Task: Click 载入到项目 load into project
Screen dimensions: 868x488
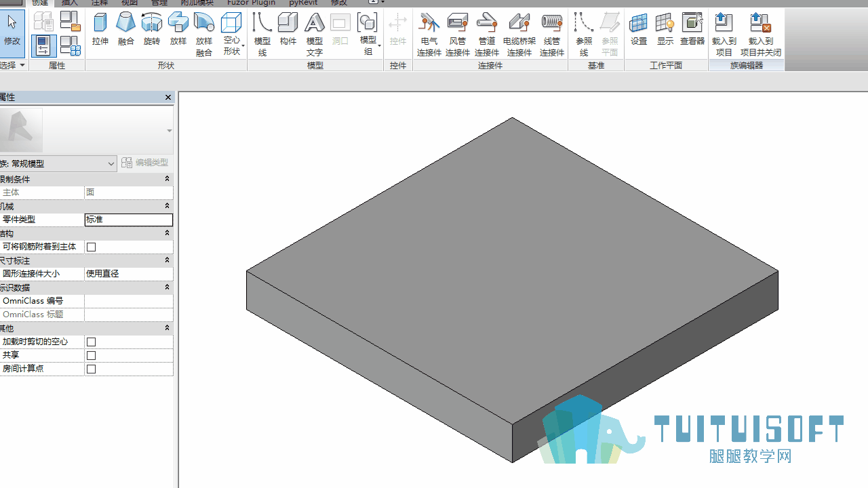Action: (x=724, y=34)
